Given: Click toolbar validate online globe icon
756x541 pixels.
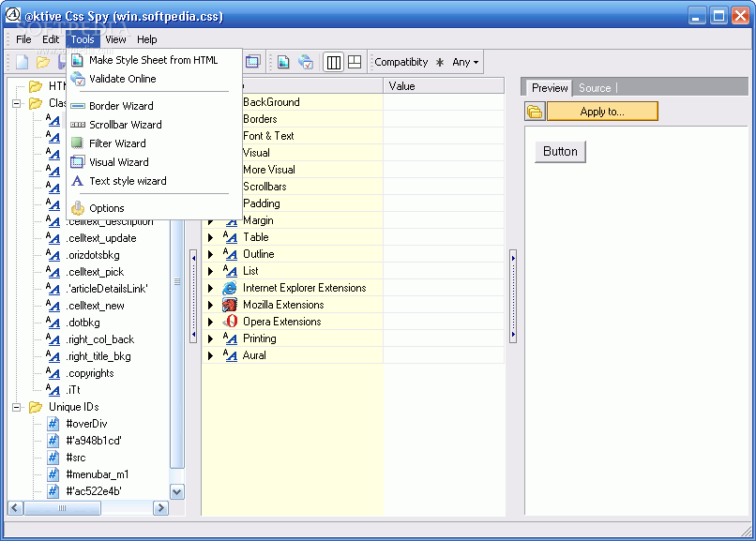Looking at the screenshot, I should point(306,62).
